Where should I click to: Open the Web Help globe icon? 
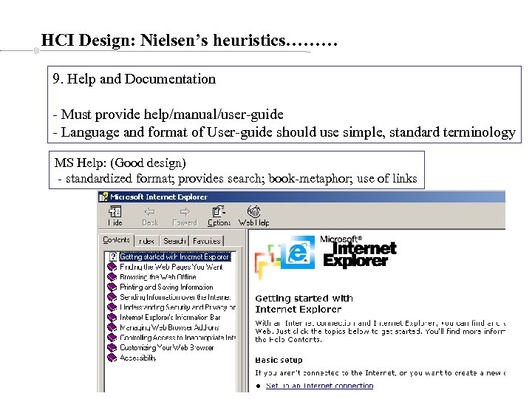point(253,212)
